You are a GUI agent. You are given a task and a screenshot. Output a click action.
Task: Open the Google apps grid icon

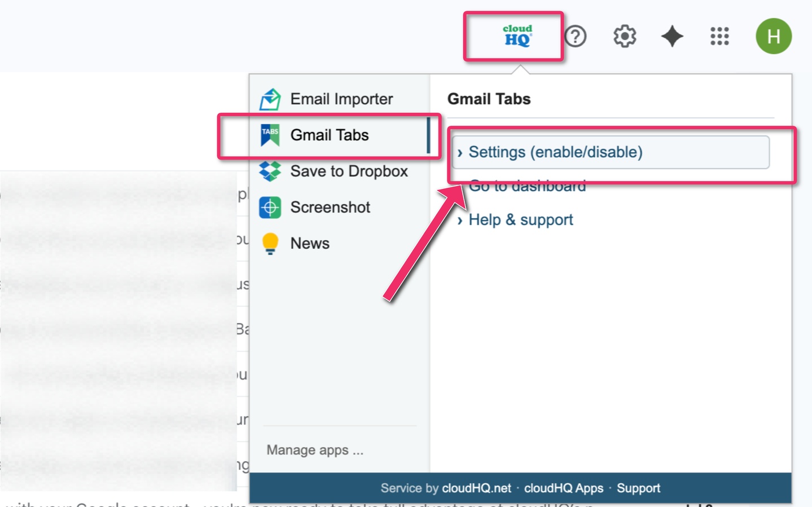click(x=719, y=37)
